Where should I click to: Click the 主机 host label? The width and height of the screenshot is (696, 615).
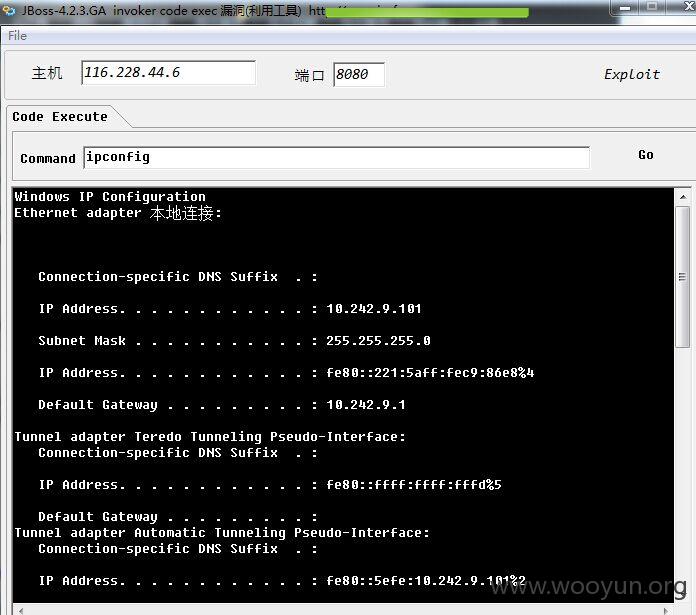click(x=47, y=73)
